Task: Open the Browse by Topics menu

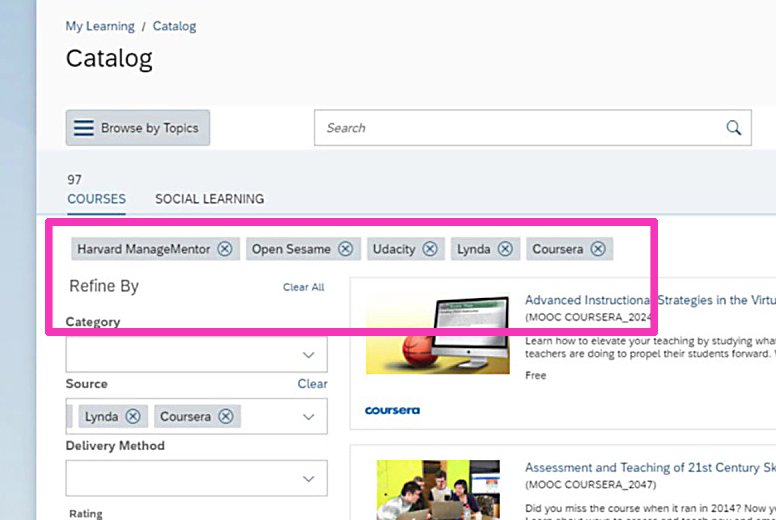Action: click(x=138, y=128)
